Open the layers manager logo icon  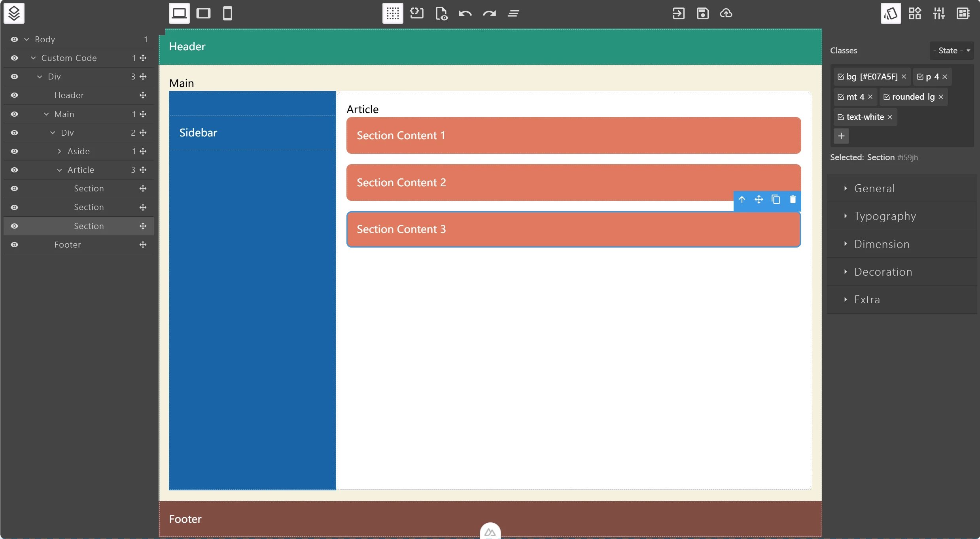tap(14, 13)
